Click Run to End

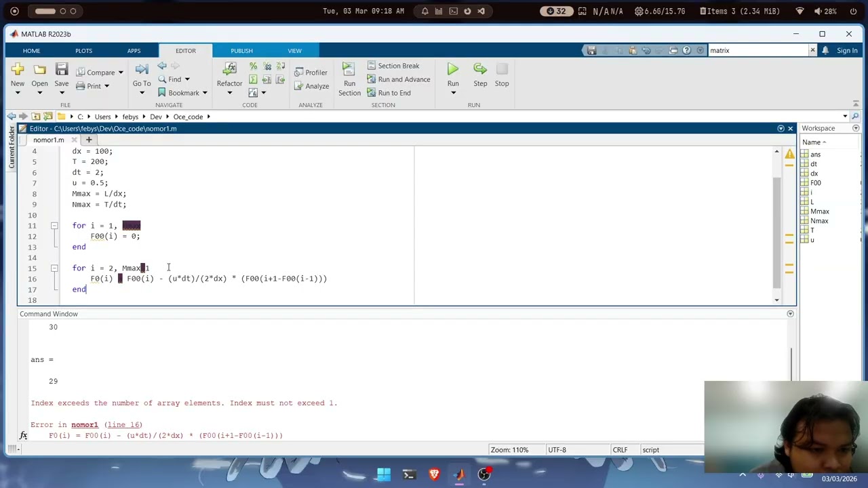click(x=389, y=93)
